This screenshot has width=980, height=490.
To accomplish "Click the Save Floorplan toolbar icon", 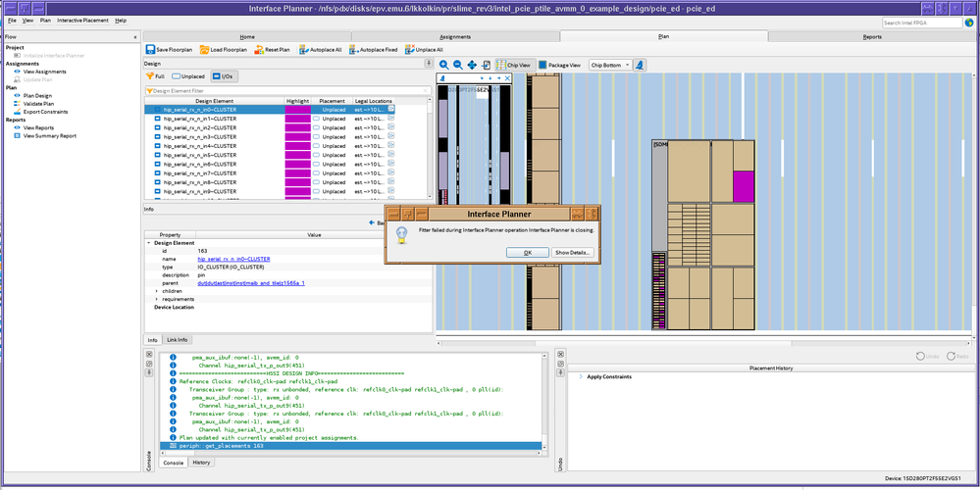I will point(151,49).
